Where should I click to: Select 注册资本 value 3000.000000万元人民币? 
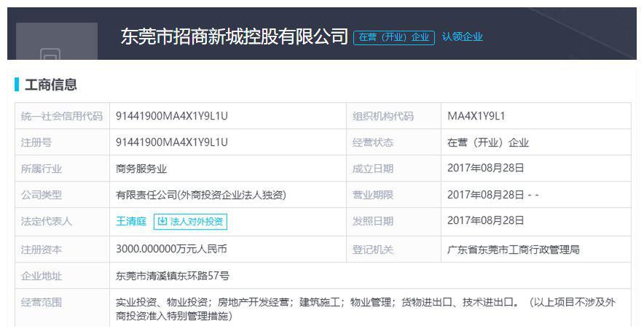[x=171, y=249]
